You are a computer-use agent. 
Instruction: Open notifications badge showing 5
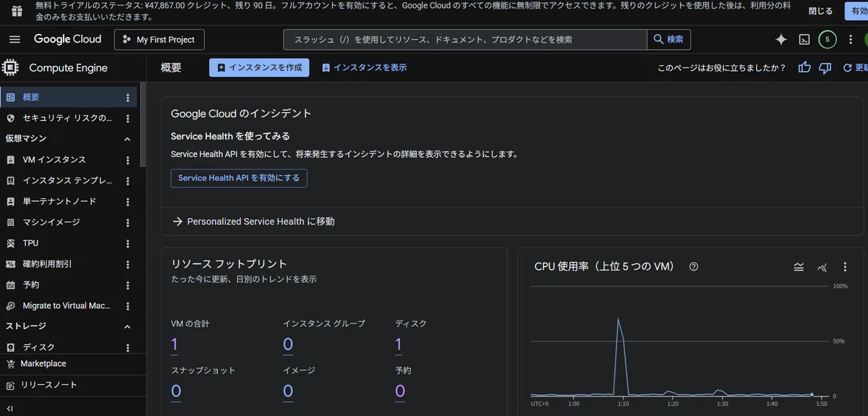coord(827,39)
